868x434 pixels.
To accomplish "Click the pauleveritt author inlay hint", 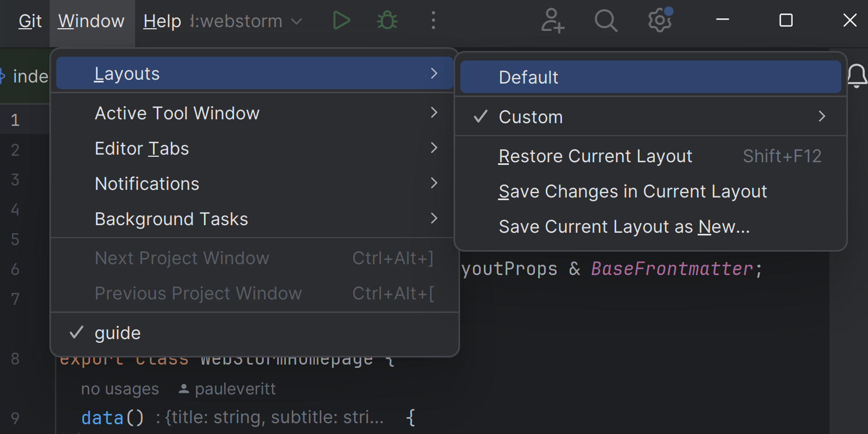I will [228, 389].
